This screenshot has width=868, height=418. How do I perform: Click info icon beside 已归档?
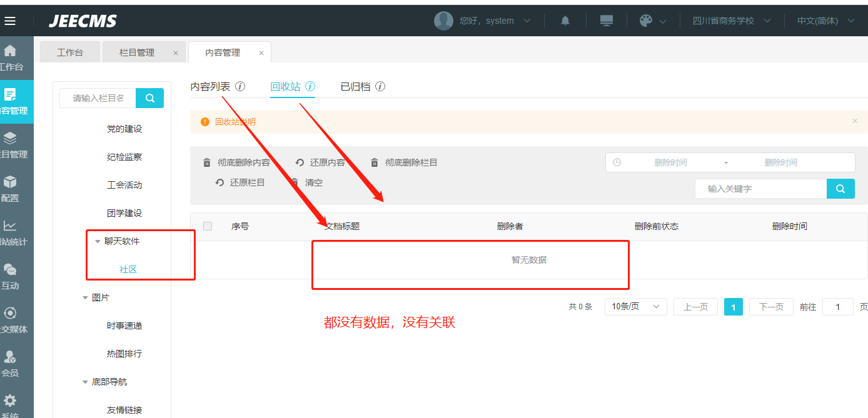[380, 86]
